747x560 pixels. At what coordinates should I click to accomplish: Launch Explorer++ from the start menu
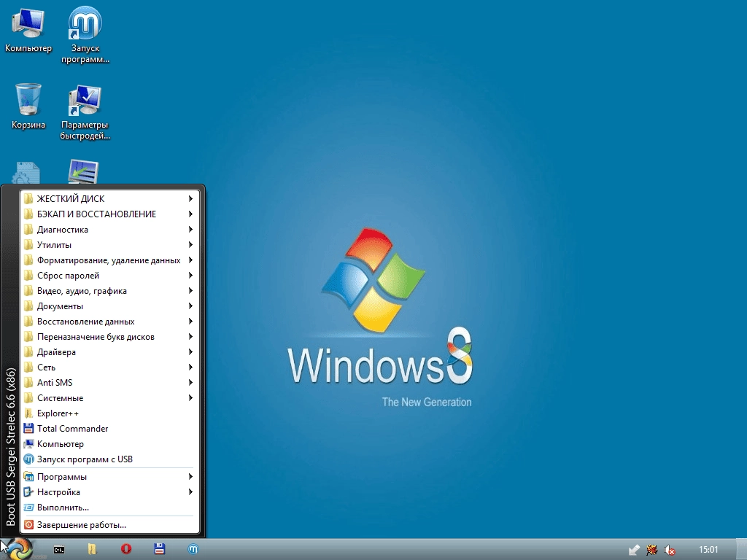coord(109,413)
